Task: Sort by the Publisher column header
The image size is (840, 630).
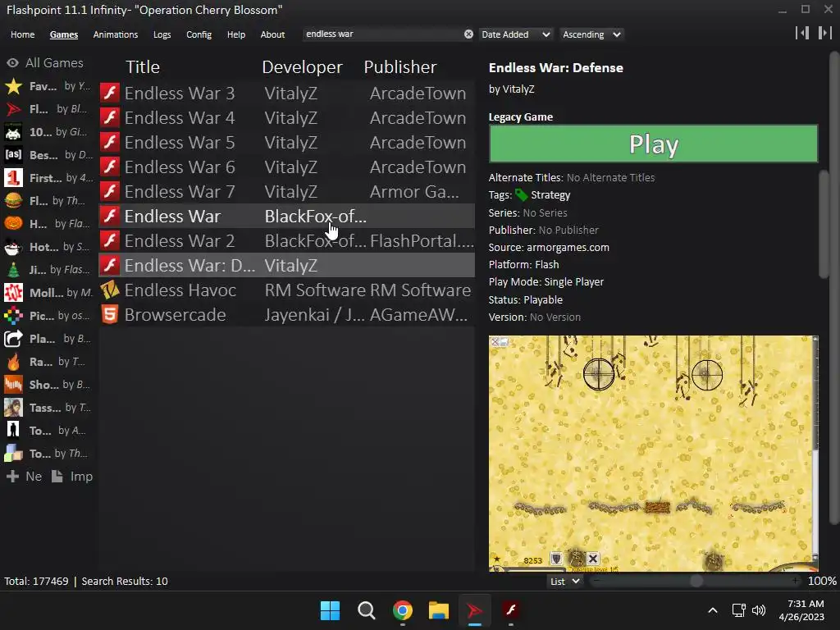Action: click(x=400, y=67)
